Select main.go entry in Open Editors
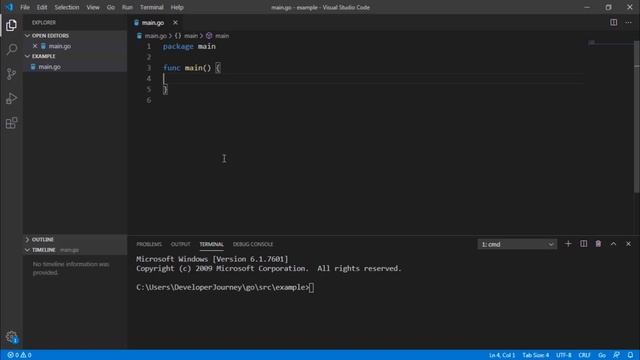This screenshot has height=360, width=640. [x=75, y=46]
